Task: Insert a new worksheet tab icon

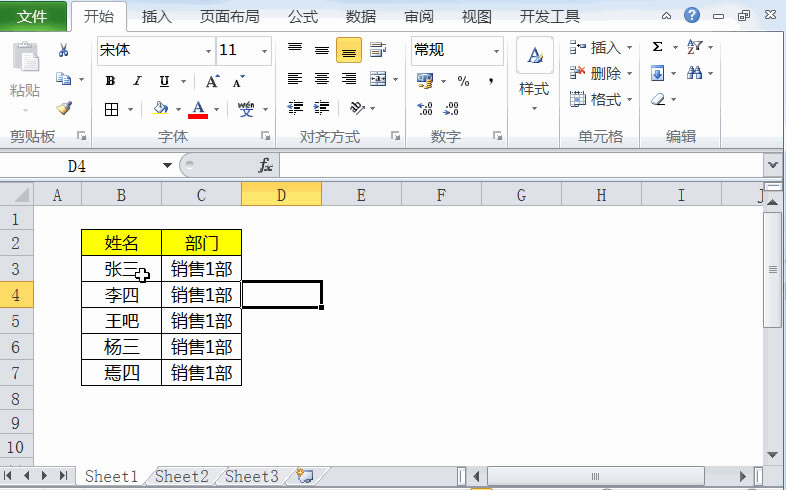Action: [305, 475]
